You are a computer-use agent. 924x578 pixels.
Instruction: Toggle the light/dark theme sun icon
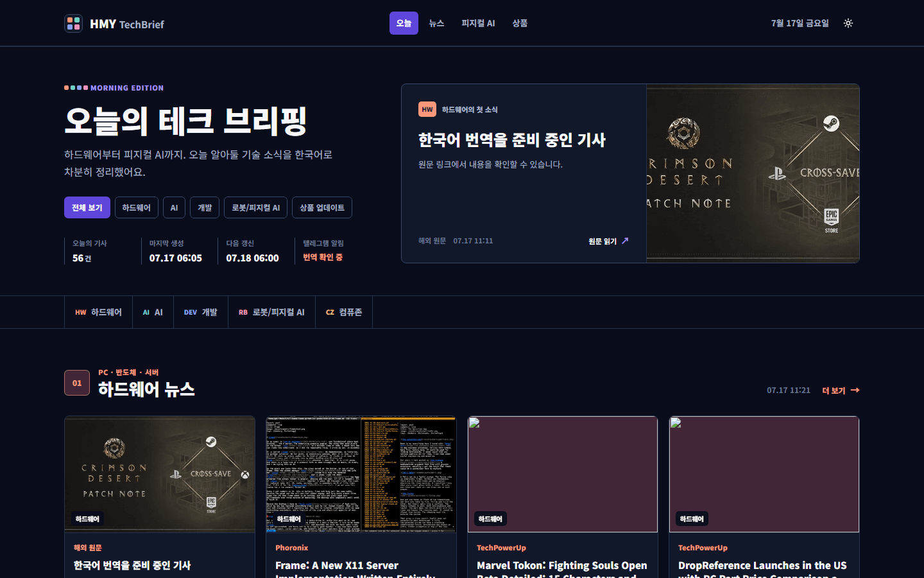(848, 23)
